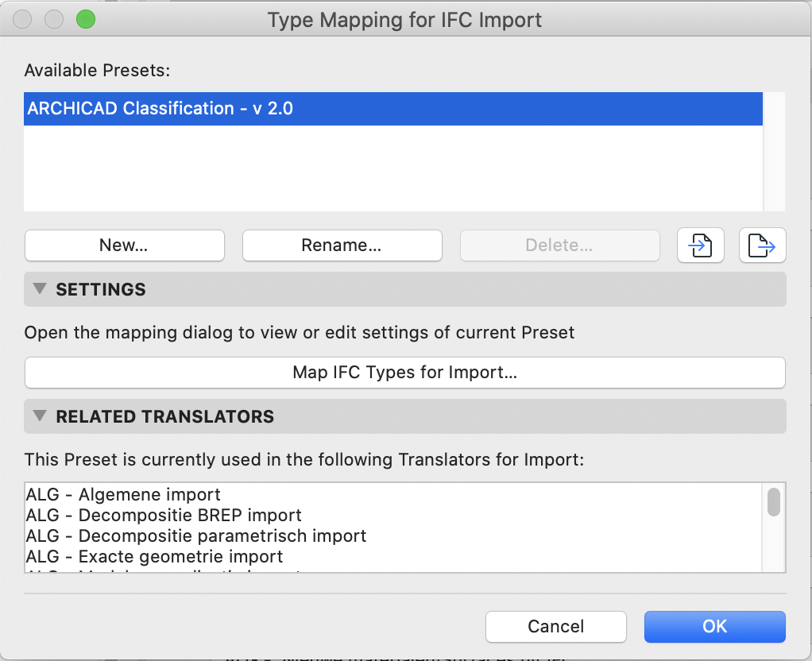Open Map IFC Types for Import...
812x661 pixels.
click(x=405, y=373)
